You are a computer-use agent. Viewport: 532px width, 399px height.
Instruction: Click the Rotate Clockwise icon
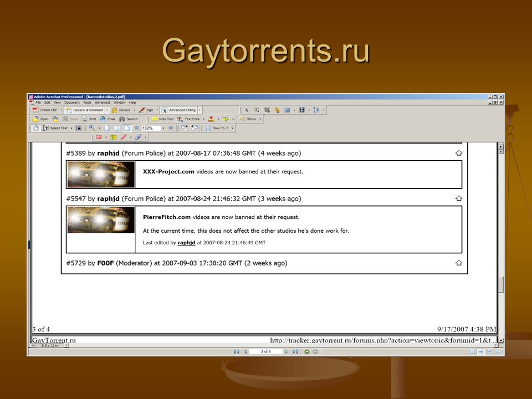pyautogui.click(x=184, y=128)
